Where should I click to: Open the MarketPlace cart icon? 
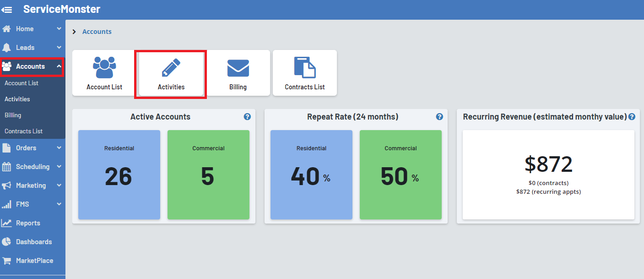tap(7, 261)
